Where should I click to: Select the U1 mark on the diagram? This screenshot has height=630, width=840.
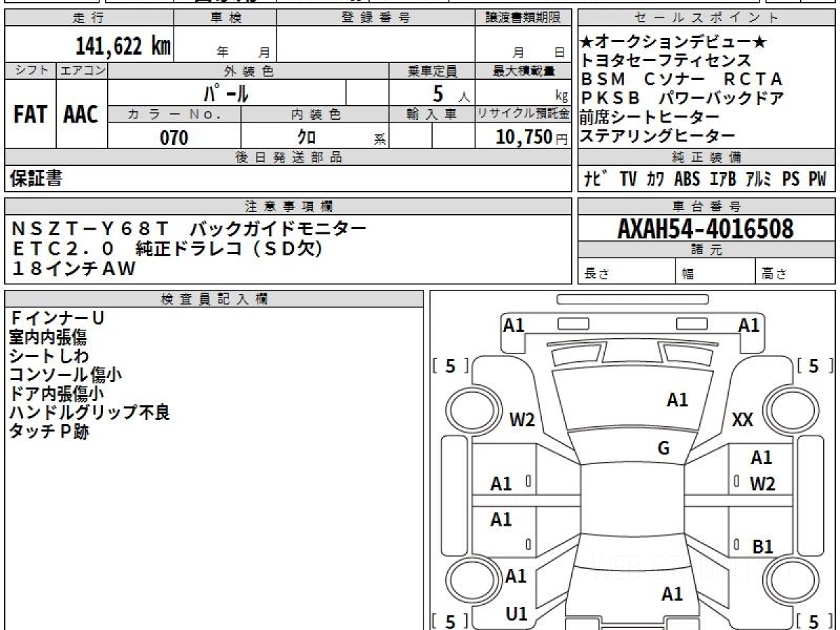tap(517, 614)
